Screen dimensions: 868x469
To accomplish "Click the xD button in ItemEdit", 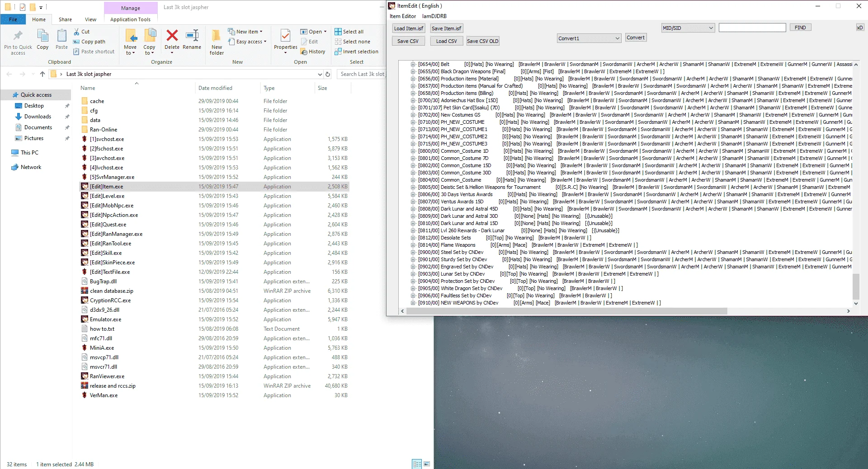I will [x=859, y=28].
